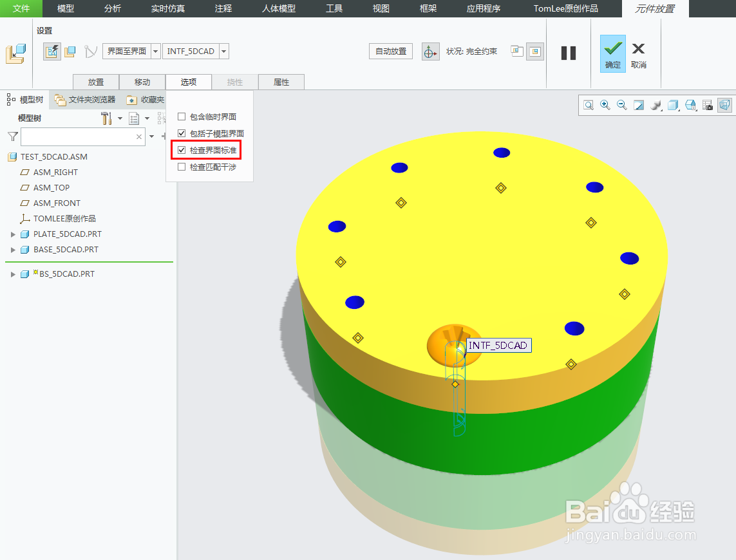This screenshot has width=736, height=560.
Task: Switch to the 文件夹浏览器 navigator tab
Action: click(85, 100)
